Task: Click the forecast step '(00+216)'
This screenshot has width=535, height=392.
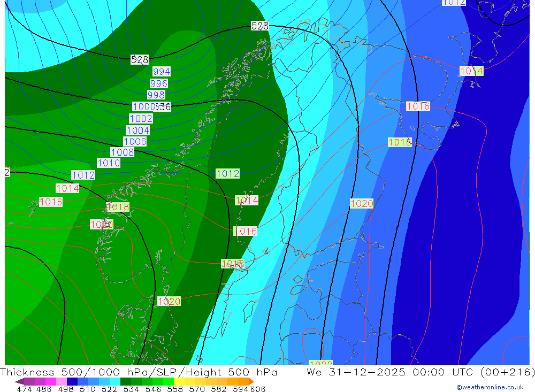Action: pyautogui.click(x=507, y=372)
